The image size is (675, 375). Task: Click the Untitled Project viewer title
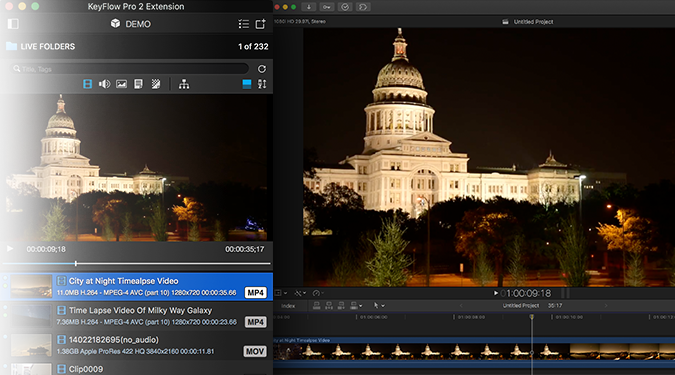pyautogui.click(x=533, y=22)
